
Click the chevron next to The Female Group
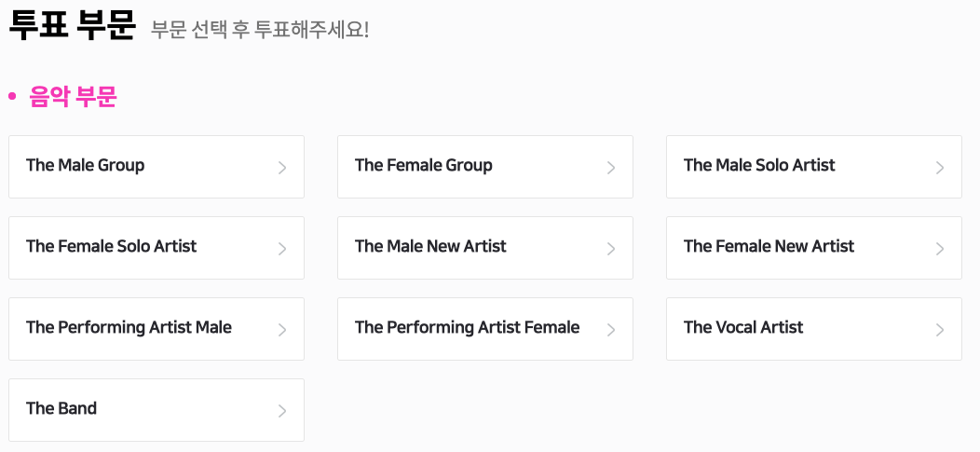(611, 168)
